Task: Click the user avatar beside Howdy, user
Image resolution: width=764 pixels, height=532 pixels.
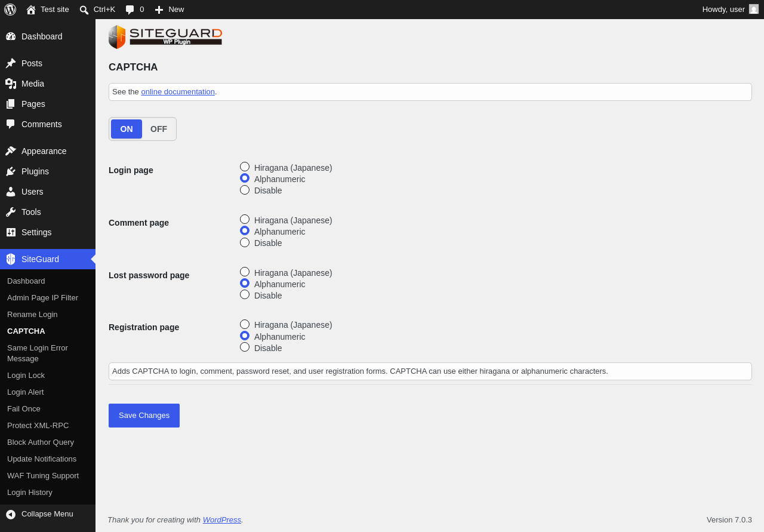Action: click(x=754, y=9)
